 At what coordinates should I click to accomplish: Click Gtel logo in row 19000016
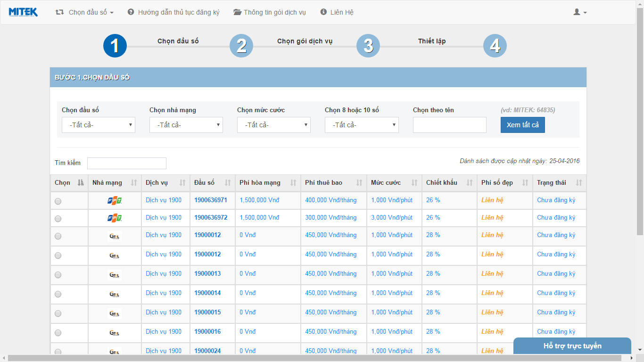click(115, 333)
